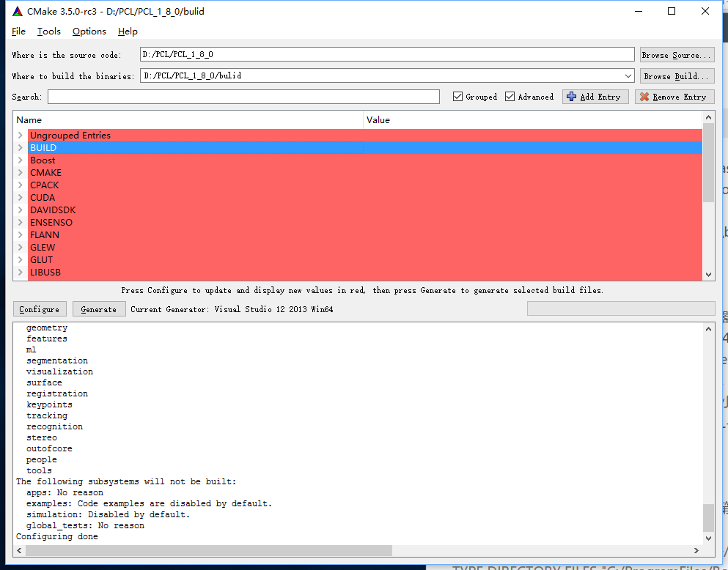The height and width of the screenshot is (570, 728).
Task: Focus the Search input field
Action: tap(243, 97)
